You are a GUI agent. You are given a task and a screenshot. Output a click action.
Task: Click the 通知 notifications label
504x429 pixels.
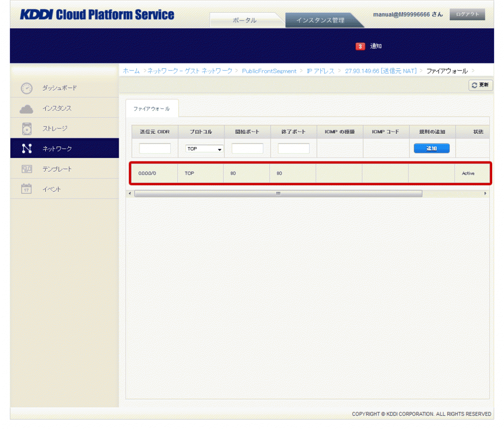tap(376, 46)
